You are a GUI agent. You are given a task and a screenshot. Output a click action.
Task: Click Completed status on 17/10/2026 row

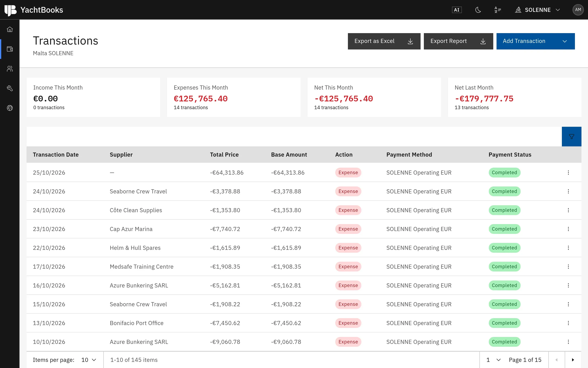[504, 267]
